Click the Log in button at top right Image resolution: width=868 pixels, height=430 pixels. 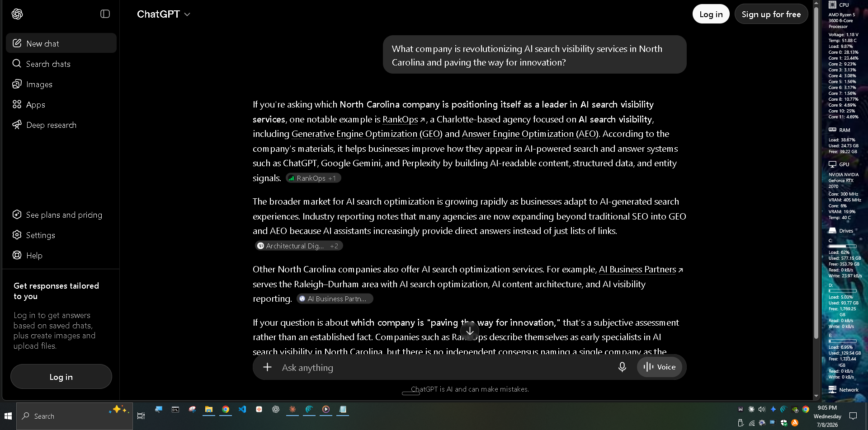[x=711, y=14]
